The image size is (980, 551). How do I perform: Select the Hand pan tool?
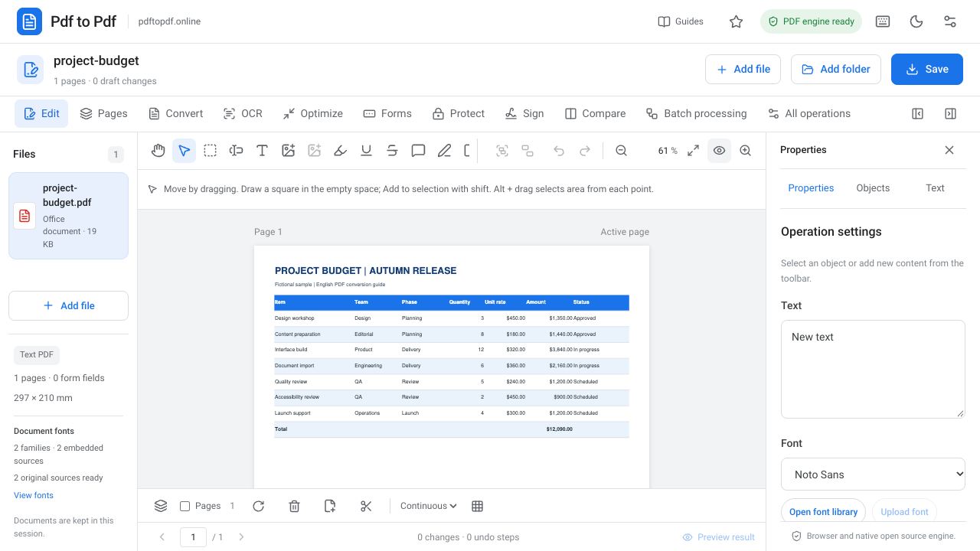coord(158,151)
